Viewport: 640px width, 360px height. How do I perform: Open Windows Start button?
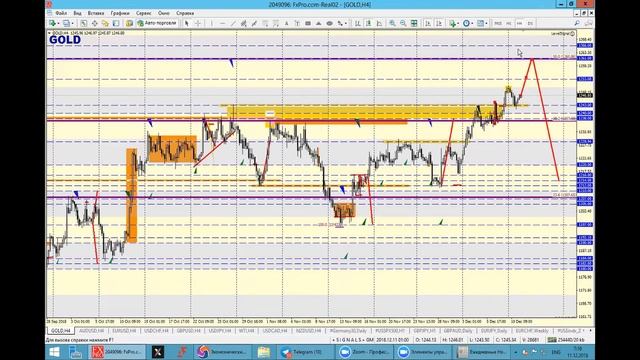click(54, 351)
